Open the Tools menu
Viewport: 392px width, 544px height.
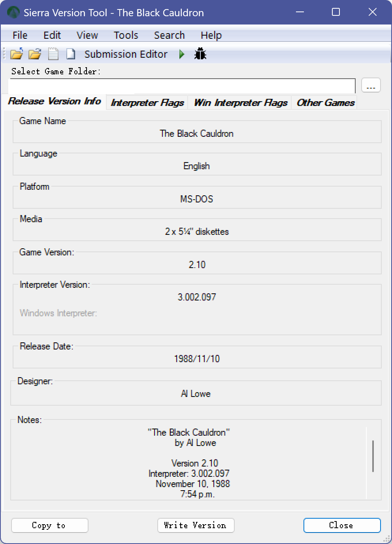point(126,35)
